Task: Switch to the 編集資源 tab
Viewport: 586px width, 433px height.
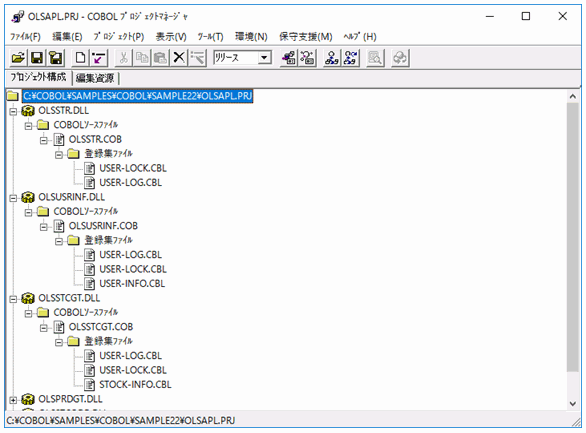Action: (95, 78)
